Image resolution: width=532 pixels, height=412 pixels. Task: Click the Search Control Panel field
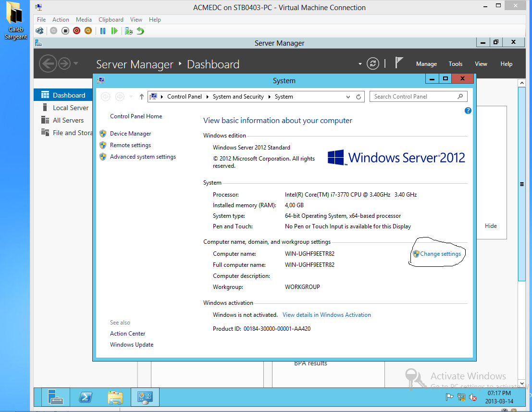point(418,96)
